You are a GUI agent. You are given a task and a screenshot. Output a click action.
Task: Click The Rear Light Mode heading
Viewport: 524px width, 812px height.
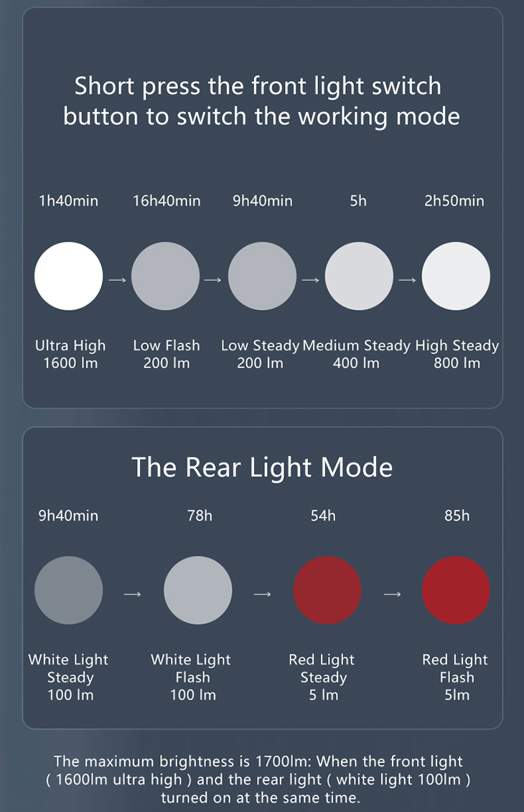[262, 468]
